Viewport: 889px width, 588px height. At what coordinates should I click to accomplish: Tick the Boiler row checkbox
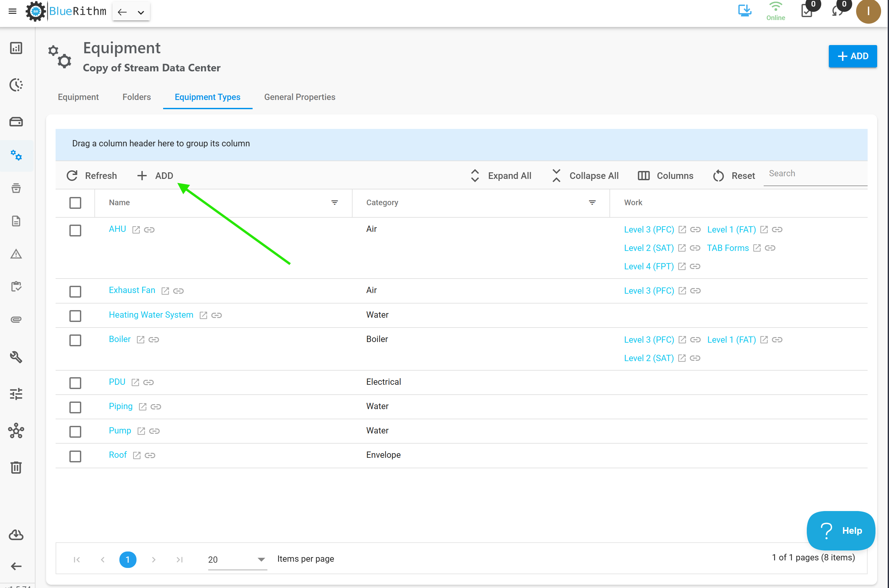coord(75,340)
